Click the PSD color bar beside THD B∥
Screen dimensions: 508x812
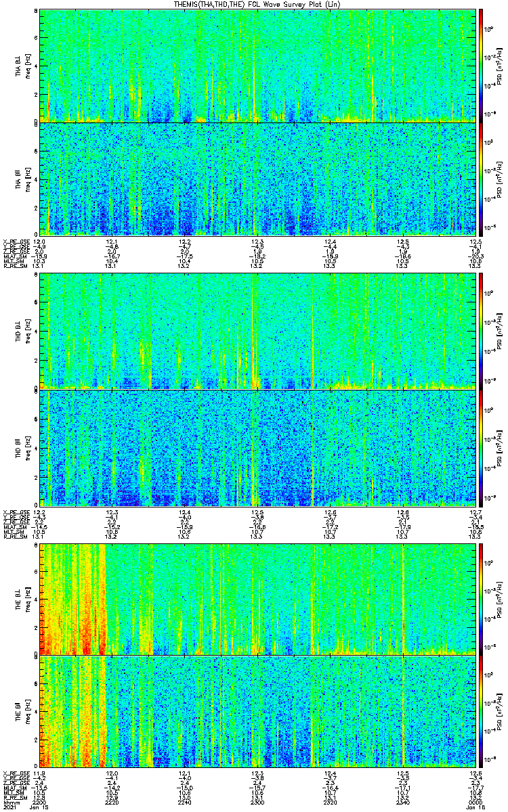(481, 448)
